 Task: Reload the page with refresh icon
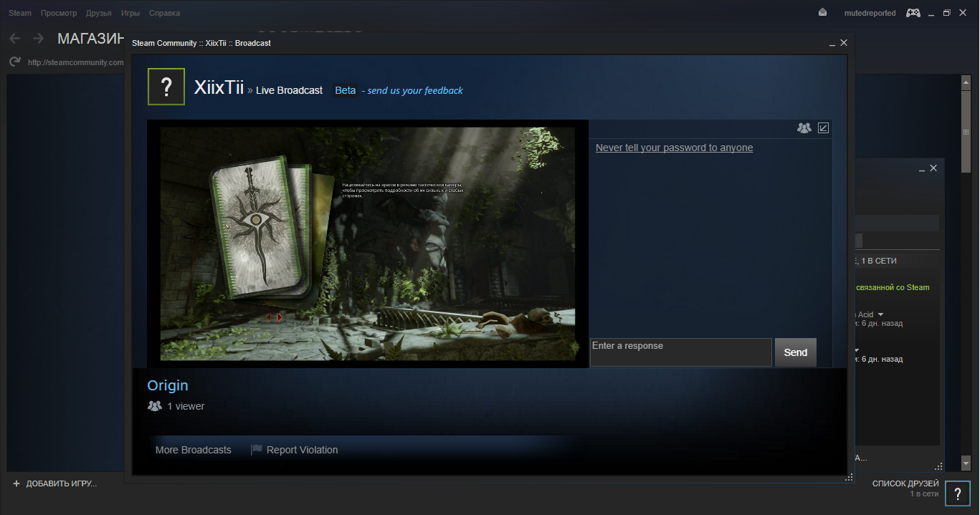pyautogui.click(x=14, y=62)
